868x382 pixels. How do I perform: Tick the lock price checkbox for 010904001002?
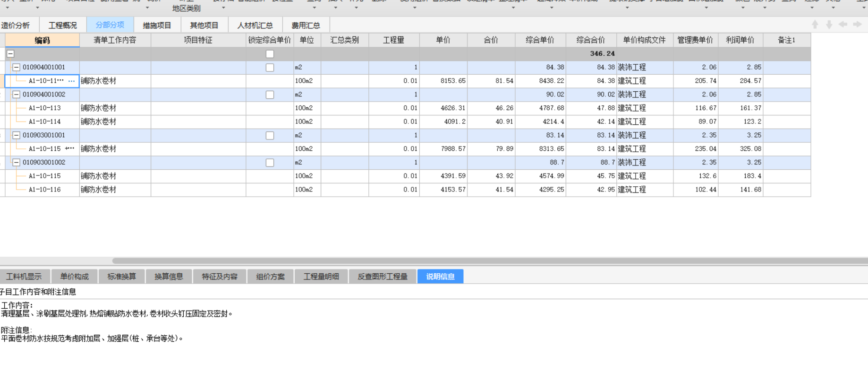click(x=270, y=95)
